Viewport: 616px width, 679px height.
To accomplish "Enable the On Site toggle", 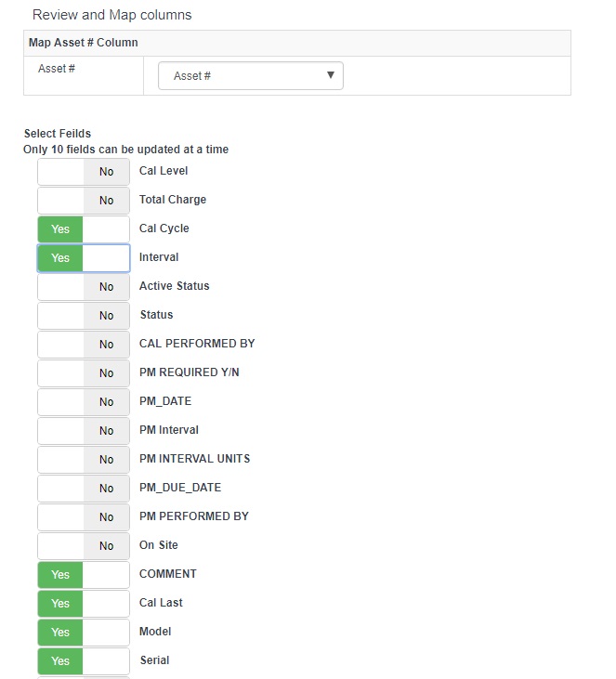I will pyautogui.click(x=84, y=546).
